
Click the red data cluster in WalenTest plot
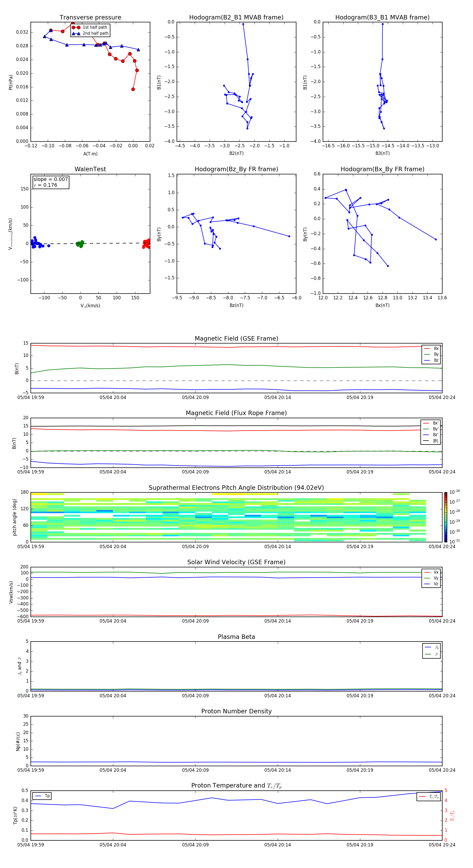tap(146, 244)
